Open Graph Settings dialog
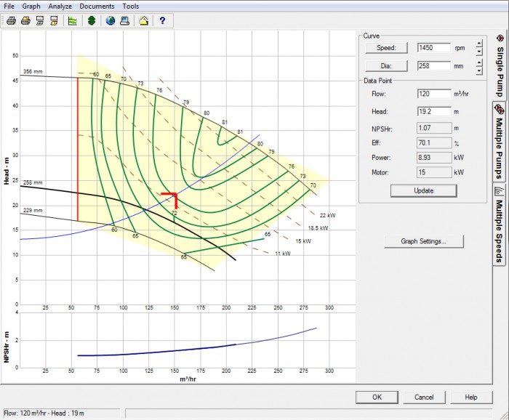This screenshot has width=509, height=420. click(x=424, y=241)
